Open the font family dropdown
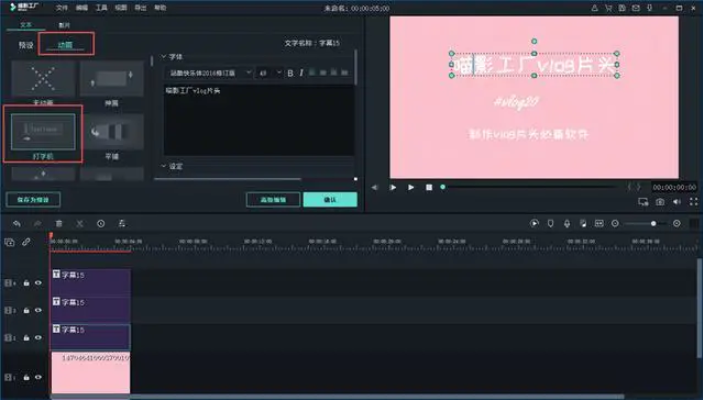This screenshot has height=400, width=703. 210,73
